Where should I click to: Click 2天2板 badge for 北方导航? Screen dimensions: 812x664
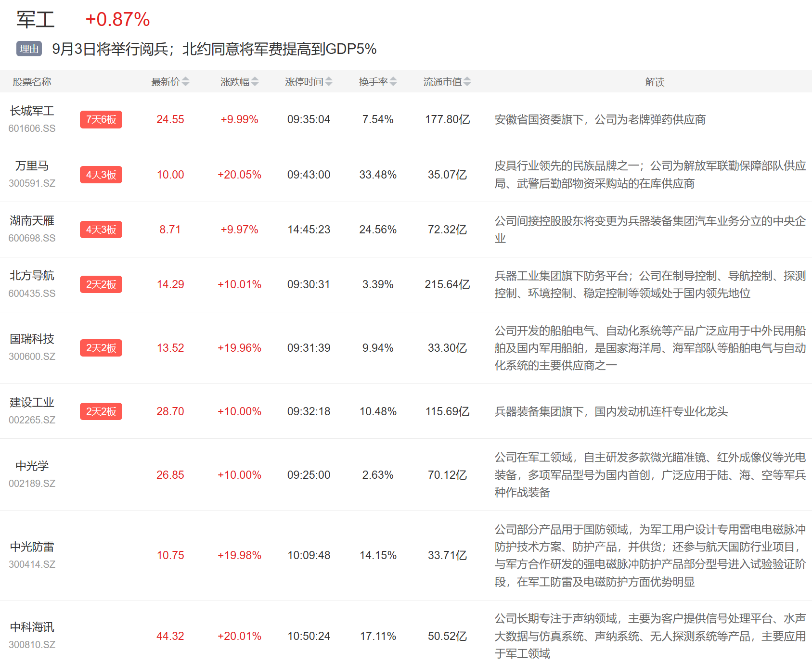click(101, 284)
